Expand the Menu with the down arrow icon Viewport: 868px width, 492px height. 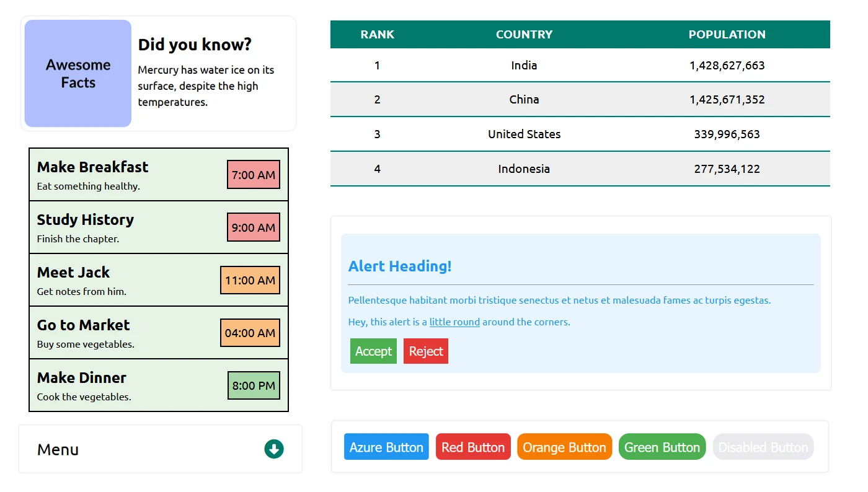tap(273, 449)
